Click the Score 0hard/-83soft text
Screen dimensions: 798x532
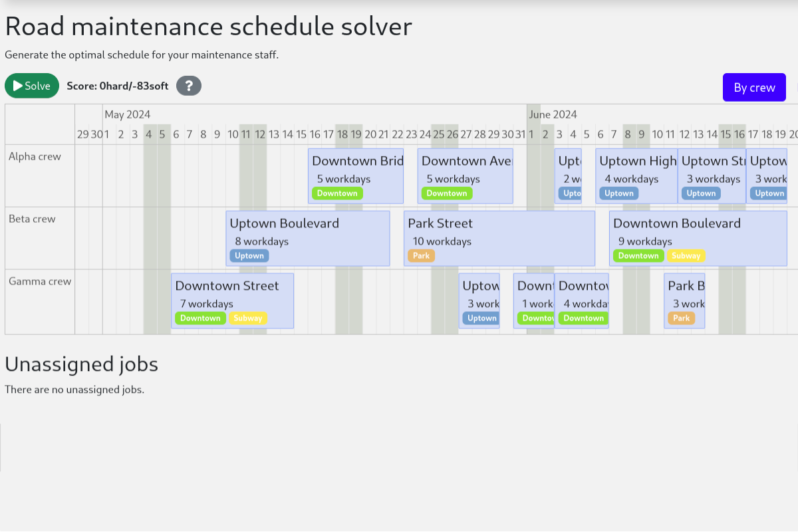click(118, 86)
